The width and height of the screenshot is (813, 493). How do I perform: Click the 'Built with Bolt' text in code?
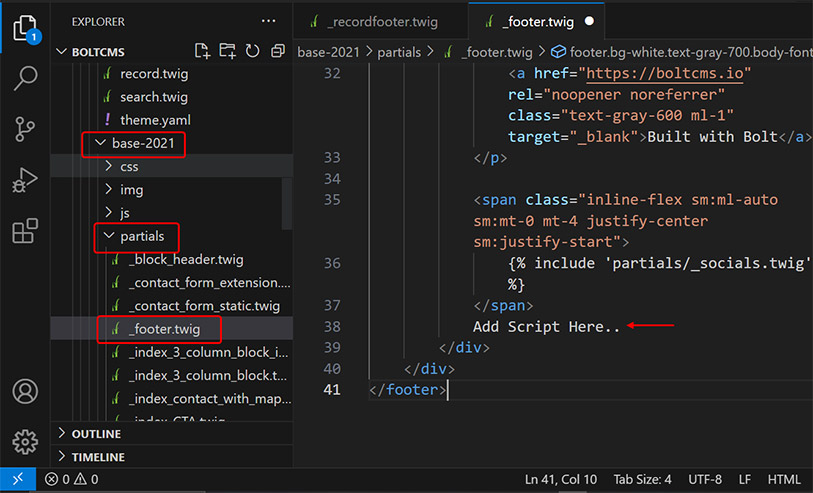point(712,137)
